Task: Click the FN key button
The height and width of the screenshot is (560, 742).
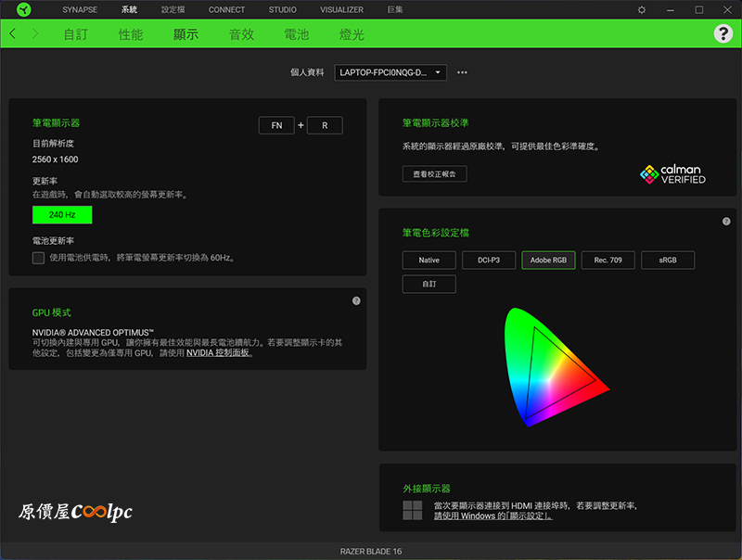Action: 276,125
